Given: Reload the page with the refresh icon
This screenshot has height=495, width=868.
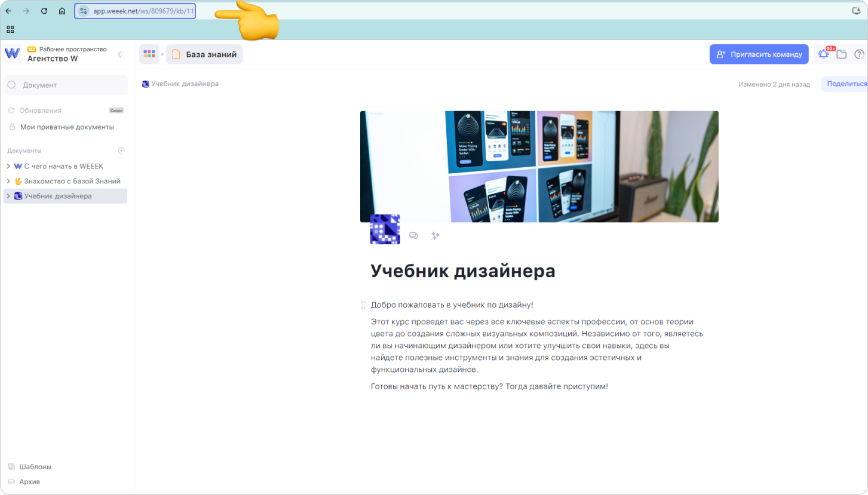Looking at the screenshot, I should tap(44, 11).
